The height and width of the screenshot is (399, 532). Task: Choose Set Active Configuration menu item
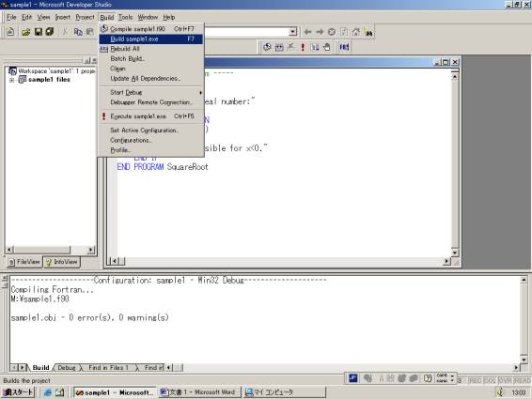point(151,130)
